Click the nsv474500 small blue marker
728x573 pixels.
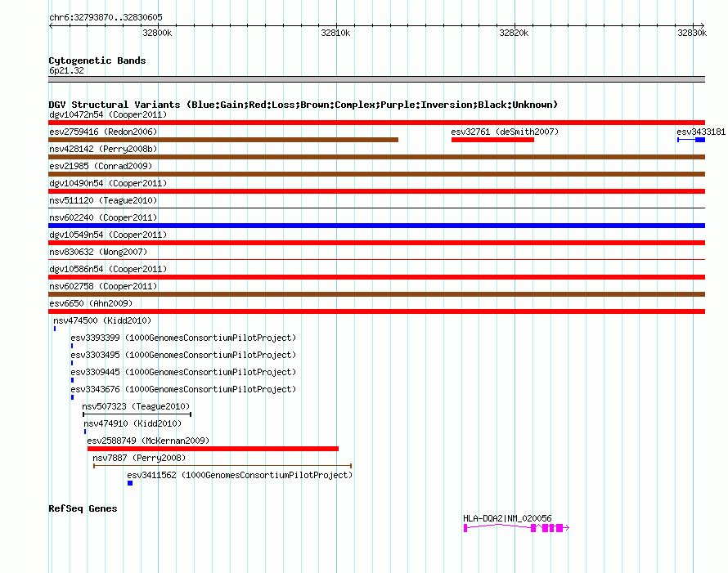pyautogui.click(x=55, y=329)
